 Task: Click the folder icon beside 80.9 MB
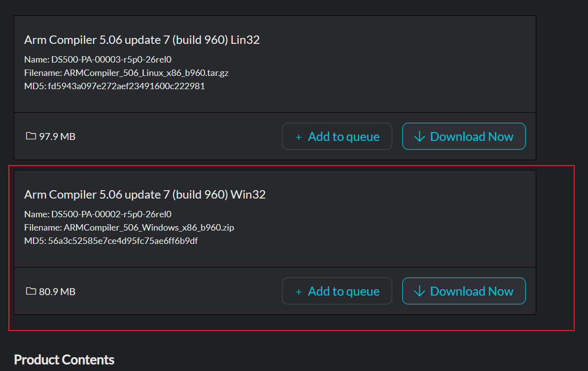(x=31, y=291)
